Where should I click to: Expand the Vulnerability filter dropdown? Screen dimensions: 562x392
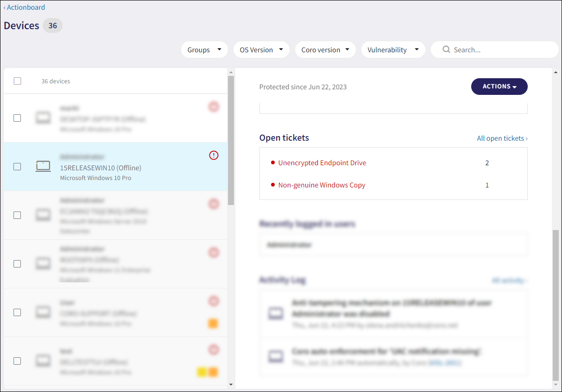(x=393, y=50)
